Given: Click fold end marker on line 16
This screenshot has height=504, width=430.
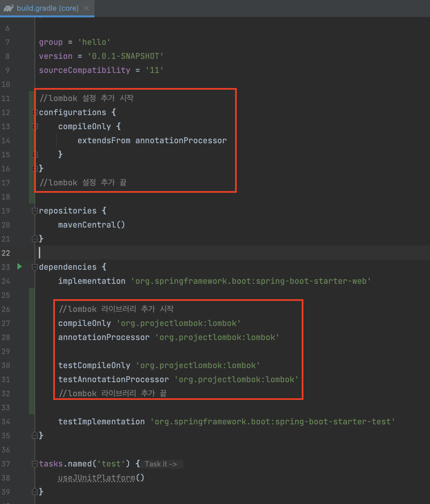Looking at the screenshot, I should [35, 168].
